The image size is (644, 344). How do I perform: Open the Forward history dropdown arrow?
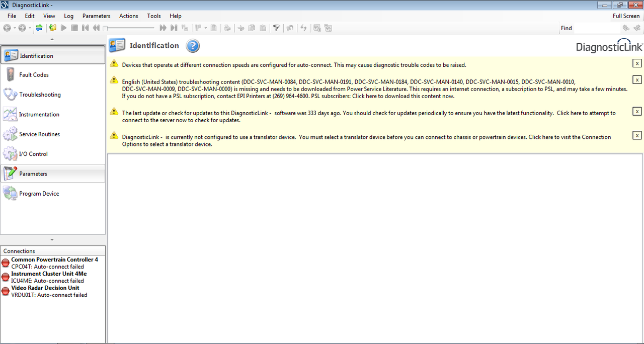[x=30, y=28]
